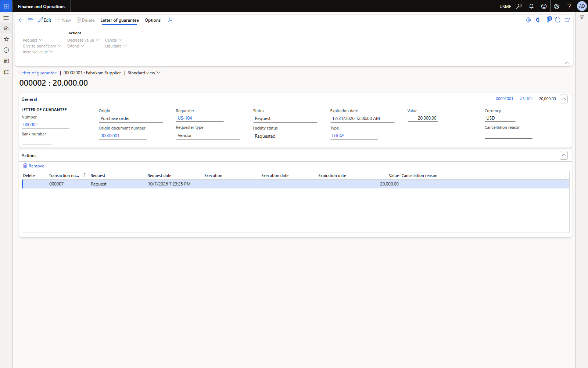Switch to the Options tab
This screenshot has width=588, height=368.
tap(153, 20)
